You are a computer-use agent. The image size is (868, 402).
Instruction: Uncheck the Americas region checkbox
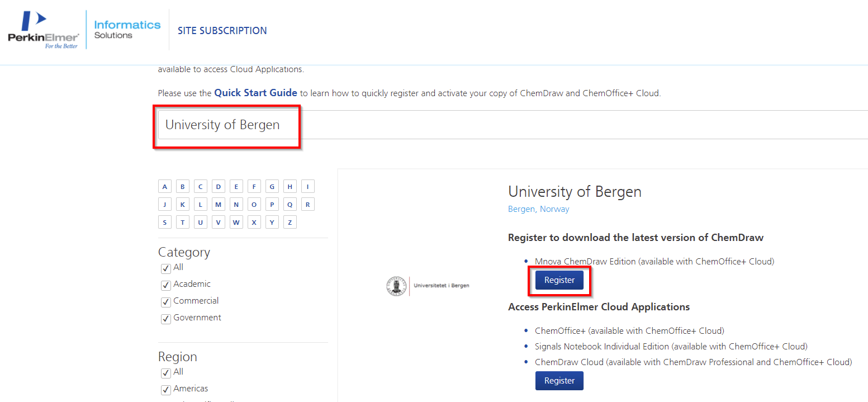pyautogui.click(x=165, y=390)
